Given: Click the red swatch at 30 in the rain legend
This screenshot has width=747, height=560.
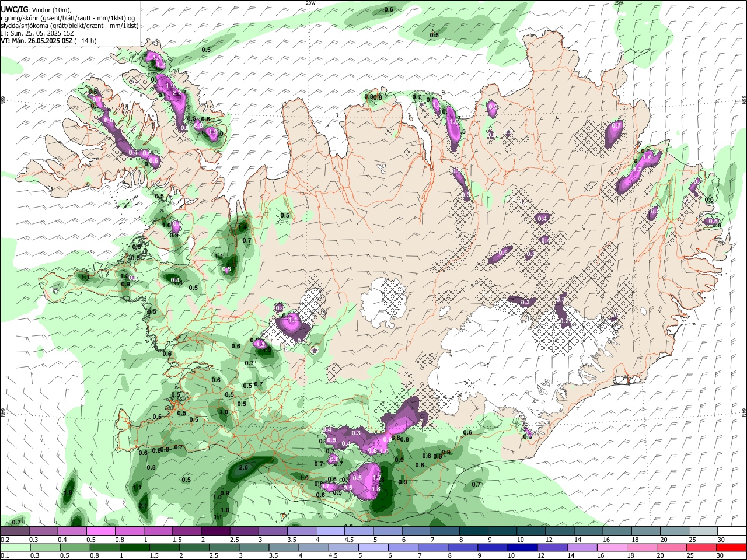Looking at the screenshot, I should pos(731,547).
